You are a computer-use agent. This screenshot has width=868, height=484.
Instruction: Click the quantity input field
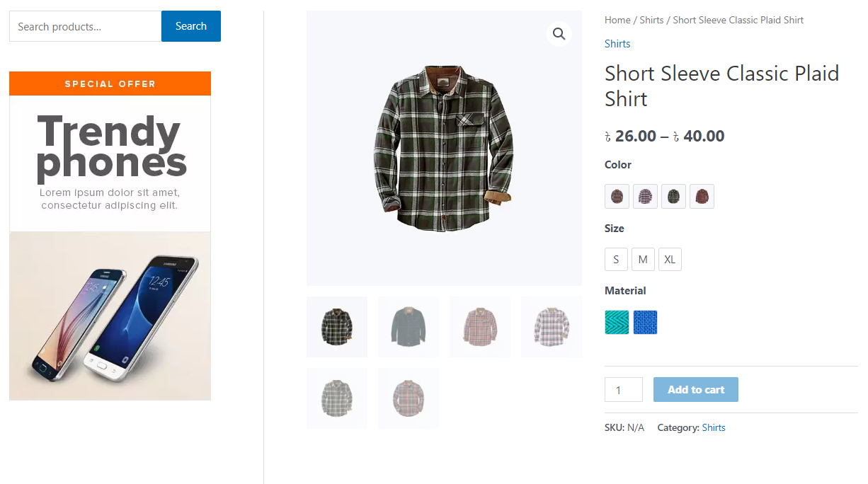[x=623, y=389]
